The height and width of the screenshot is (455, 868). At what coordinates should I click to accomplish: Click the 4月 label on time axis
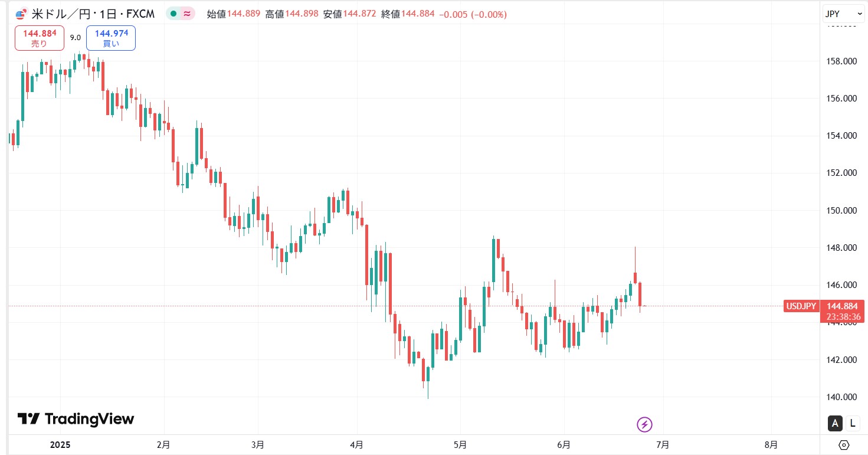click(x=356, y=445)
